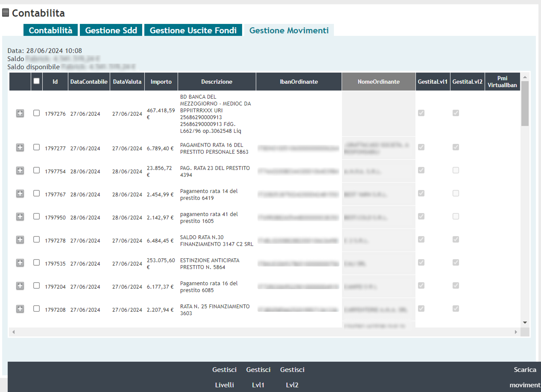Select the checkbox for row 1797754
Image resolution: width=541 pixels, height=392 pixels.
pos(37,170)
